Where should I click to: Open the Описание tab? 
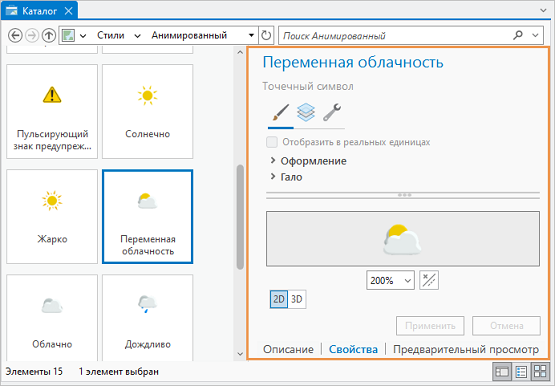288,349
